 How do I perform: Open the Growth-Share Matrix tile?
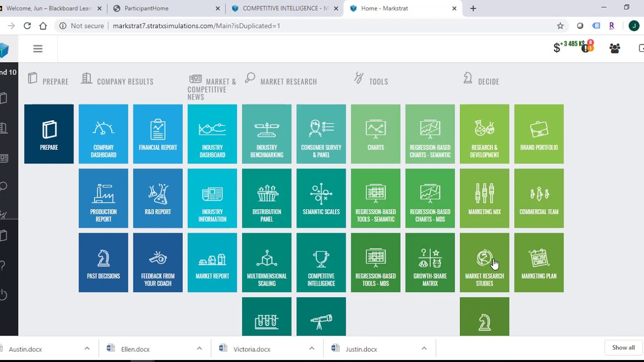(x=430, y=262)
